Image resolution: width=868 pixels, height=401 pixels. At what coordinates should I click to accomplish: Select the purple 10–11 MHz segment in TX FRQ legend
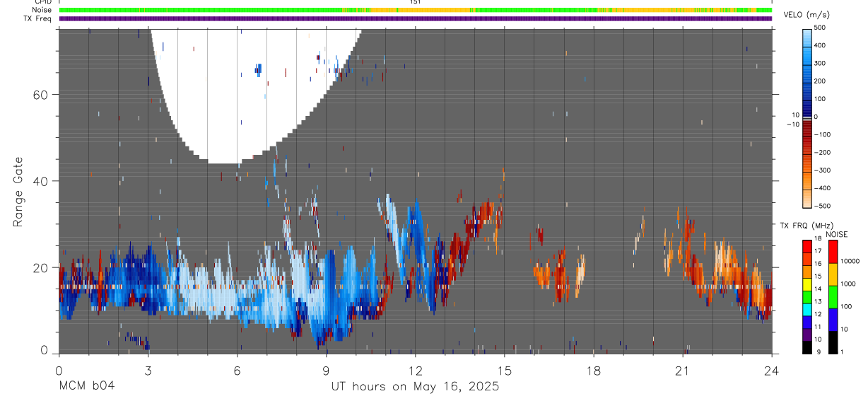[808, 335]
